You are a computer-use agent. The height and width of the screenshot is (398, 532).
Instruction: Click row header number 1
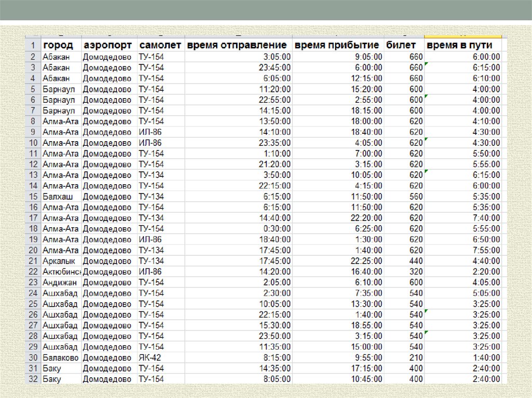[33, 45]
